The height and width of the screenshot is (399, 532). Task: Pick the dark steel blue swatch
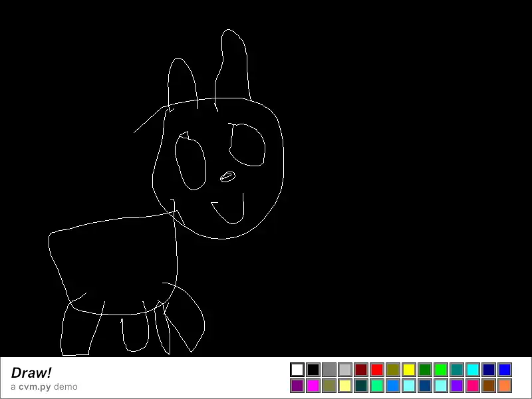[x=425, y=386]
